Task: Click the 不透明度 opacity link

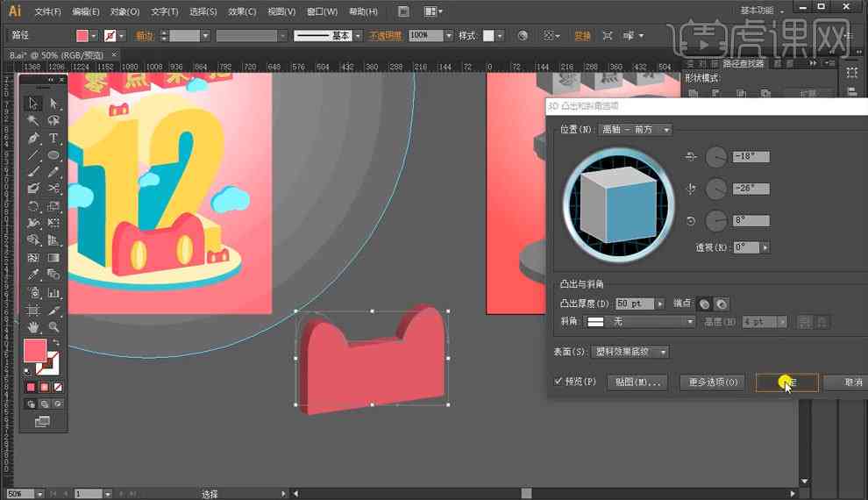Action: [385, 36]
